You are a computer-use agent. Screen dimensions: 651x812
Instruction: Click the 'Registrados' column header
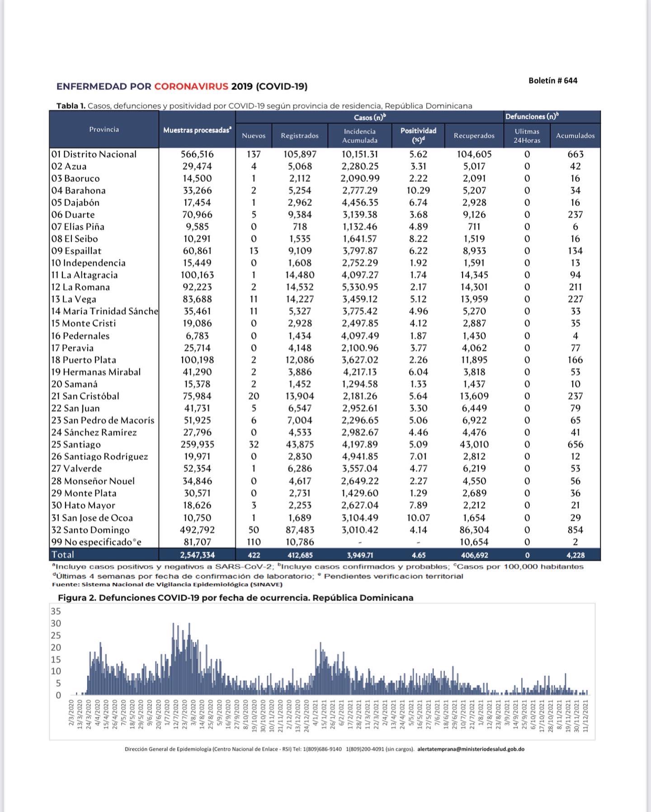(300, 136)
